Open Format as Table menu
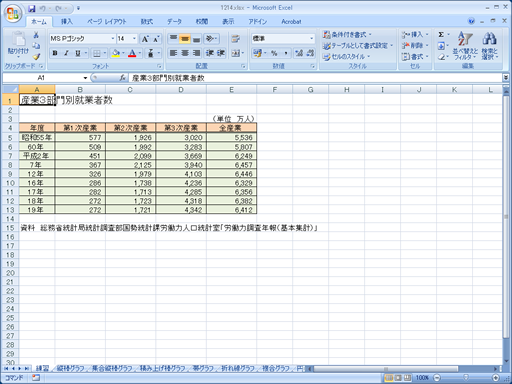The height and width of the screenshot is (384, 512). point(358,46)
